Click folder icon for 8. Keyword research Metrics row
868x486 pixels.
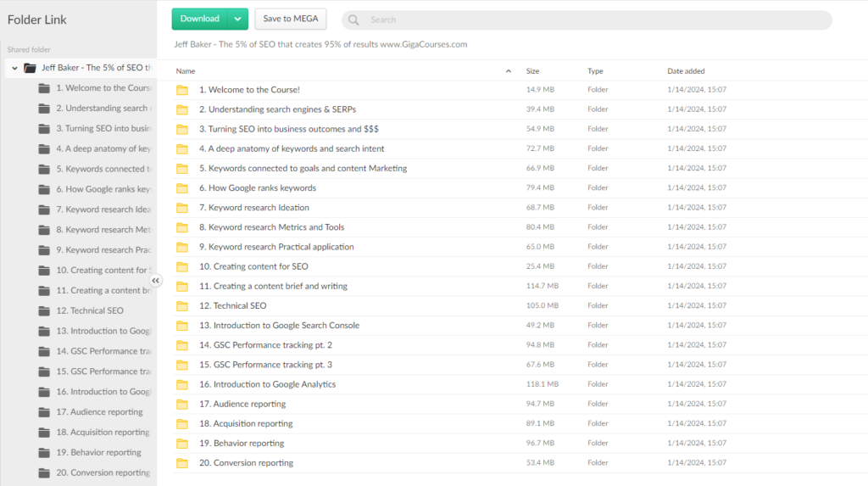182,227
